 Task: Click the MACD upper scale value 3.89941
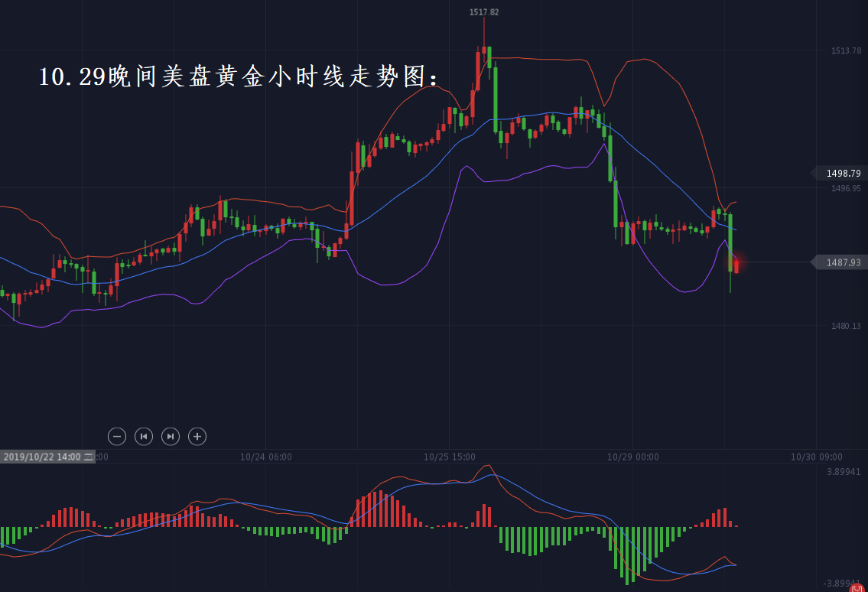[843, 472]
